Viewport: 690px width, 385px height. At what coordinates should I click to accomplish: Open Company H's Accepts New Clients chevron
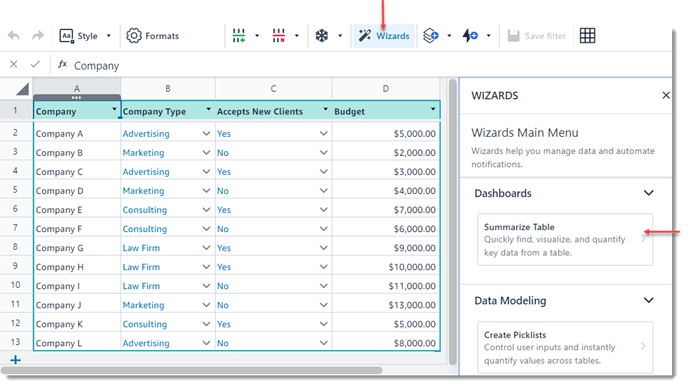click(323, 267)
